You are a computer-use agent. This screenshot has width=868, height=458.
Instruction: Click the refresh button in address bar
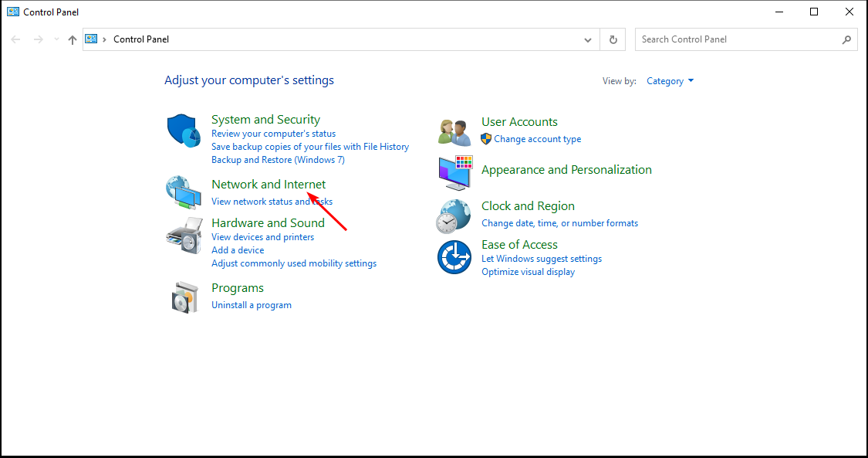click(x=613, y=39)
